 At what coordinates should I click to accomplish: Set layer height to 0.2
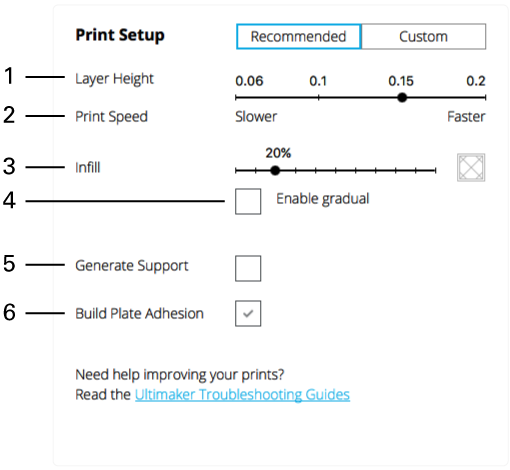pos(485,98)
